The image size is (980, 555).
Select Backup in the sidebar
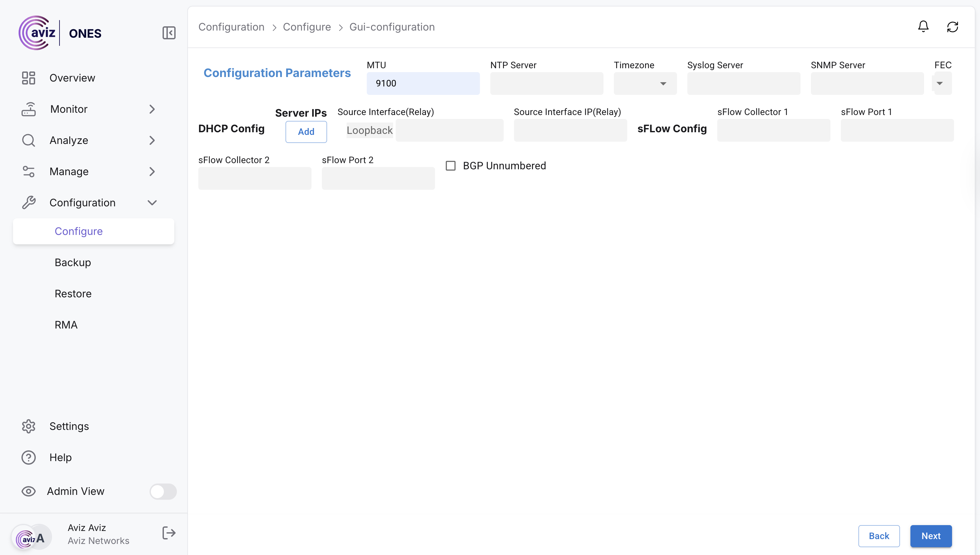(x=73, y=262)
